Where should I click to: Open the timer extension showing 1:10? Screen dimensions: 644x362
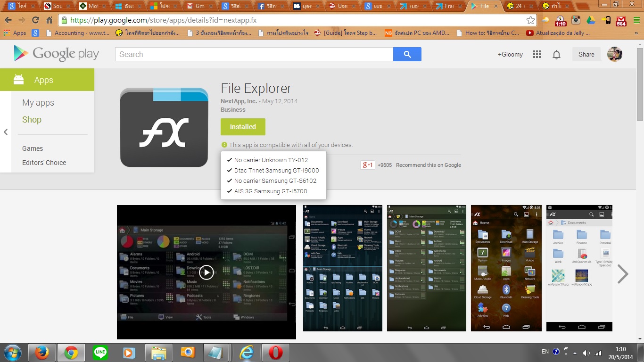coord(561,21)
